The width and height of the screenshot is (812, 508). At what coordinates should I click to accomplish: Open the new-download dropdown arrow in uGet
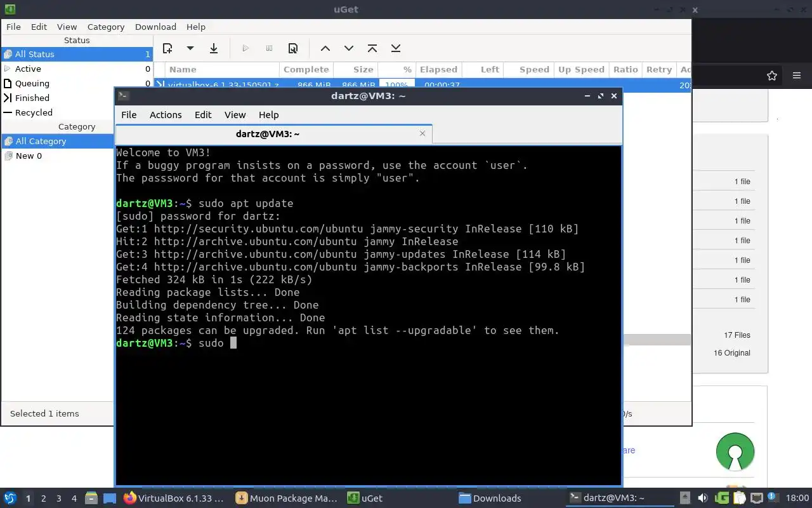point(190,48)
